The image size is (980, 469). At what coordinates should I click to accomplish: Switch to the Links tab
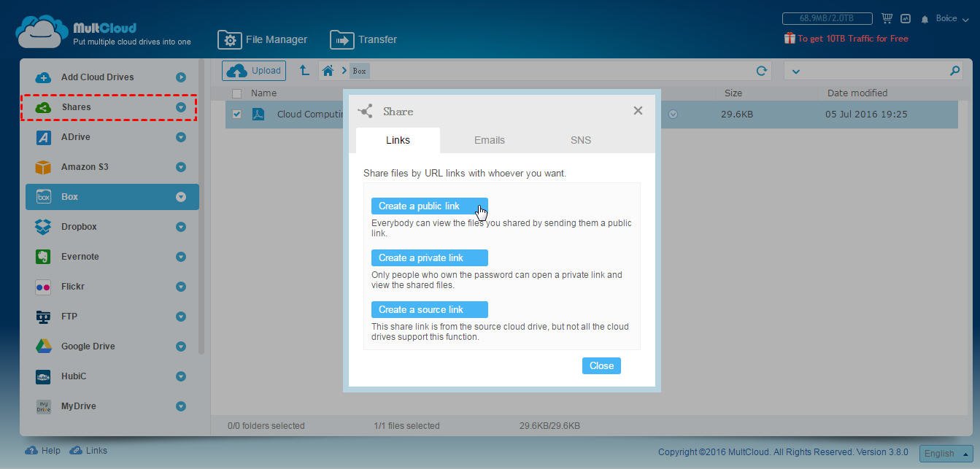(398, 140)
